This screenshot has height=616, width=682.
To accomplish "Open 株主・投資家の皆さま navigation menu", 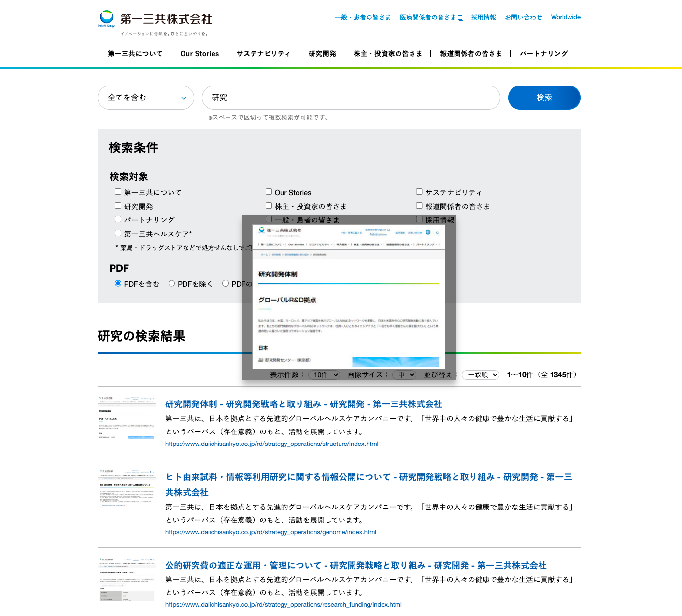I will (388, 54).
